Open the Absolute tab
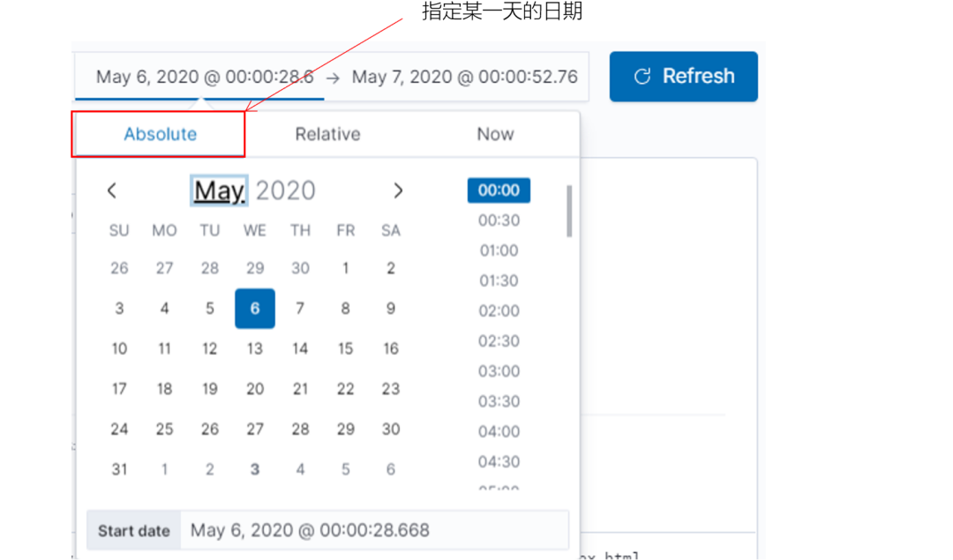Screen dimensions: 953x560 click(x=160, y=134)
